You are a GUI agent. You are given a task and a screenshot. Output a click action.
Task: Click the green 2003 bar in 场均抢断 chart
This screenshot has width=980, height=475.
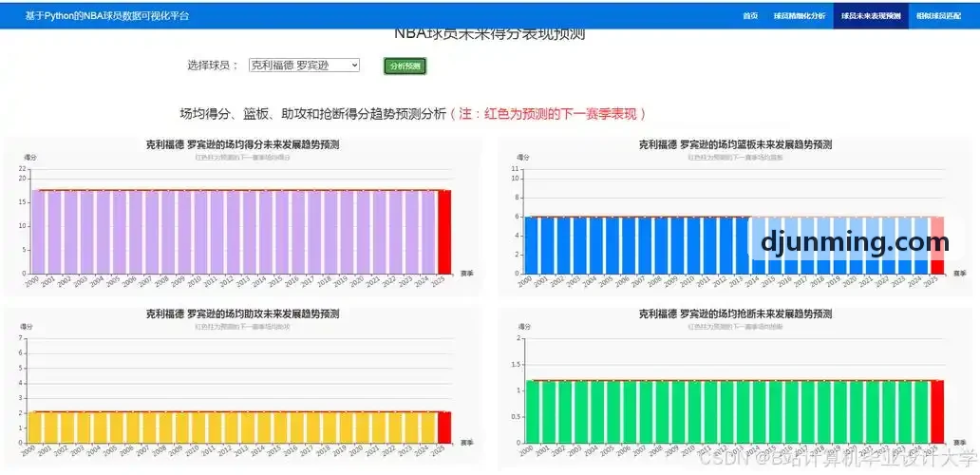[580, 412]
